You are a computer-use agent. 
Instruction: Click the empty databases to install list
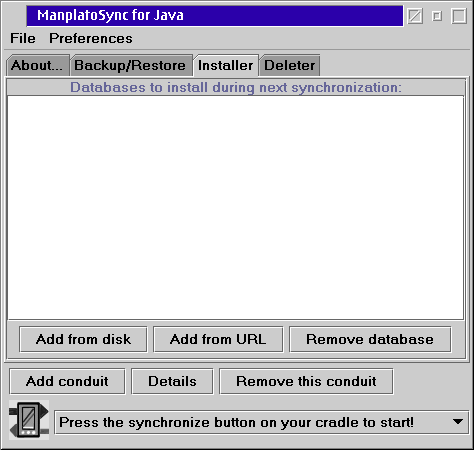tap(235, 208)
